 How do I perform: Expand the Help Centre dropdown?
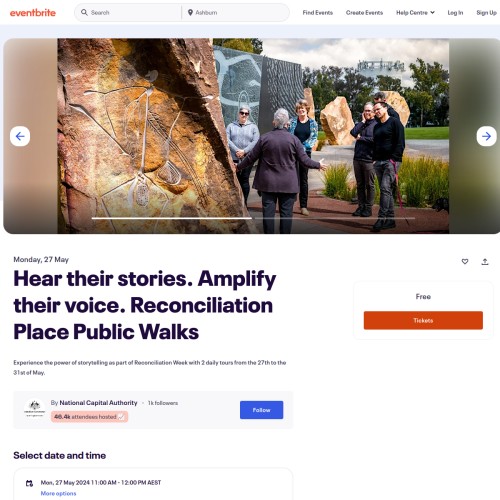(x=415, y=13)
